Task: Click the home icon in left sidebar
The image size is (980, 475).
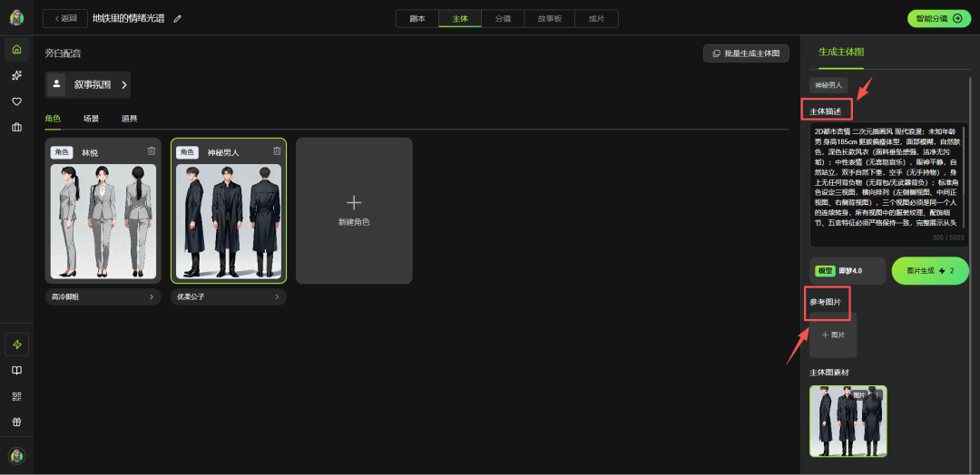Action: click(16, 49)
